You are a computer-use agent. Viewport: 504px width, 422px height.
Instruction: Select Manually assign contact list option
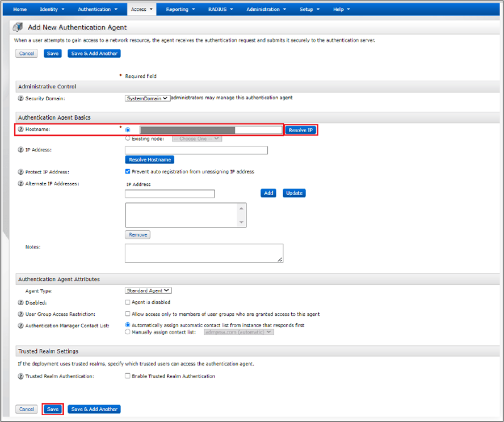(128, 332)
